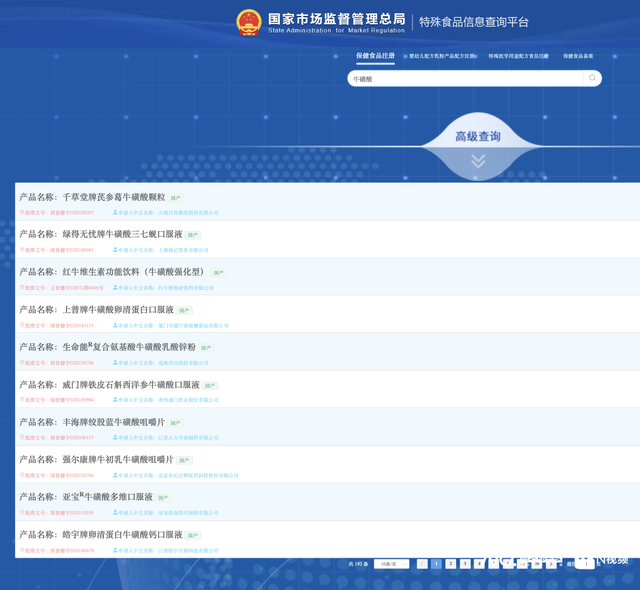Open product 威门牌铁皮石斛西洋参牛磺酸口服液
The height and width of the screenshot is (590, 640).
(x=131, y=385)
